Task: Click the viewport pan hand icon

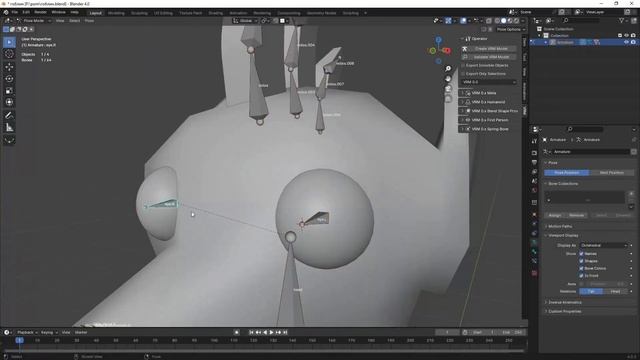Action: click(448, 79)
